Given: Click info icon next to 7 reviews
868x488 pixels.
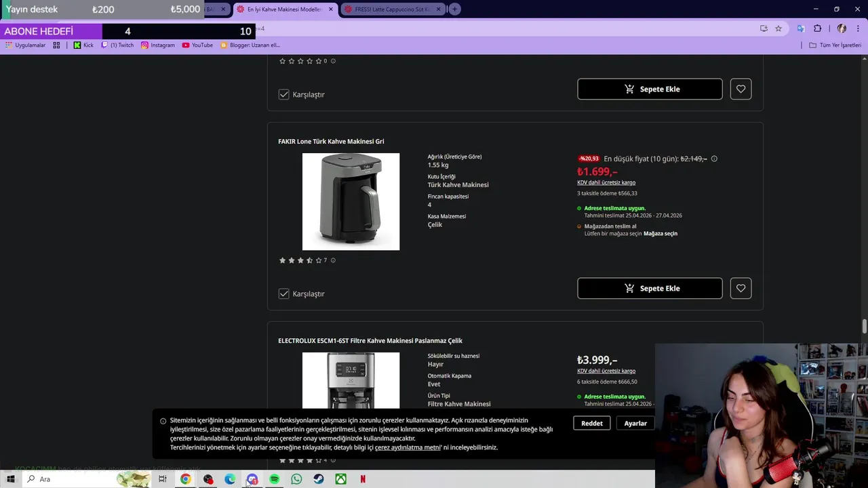Looking at the screenshot, I should pyautogui.click(x=333, y=260).
